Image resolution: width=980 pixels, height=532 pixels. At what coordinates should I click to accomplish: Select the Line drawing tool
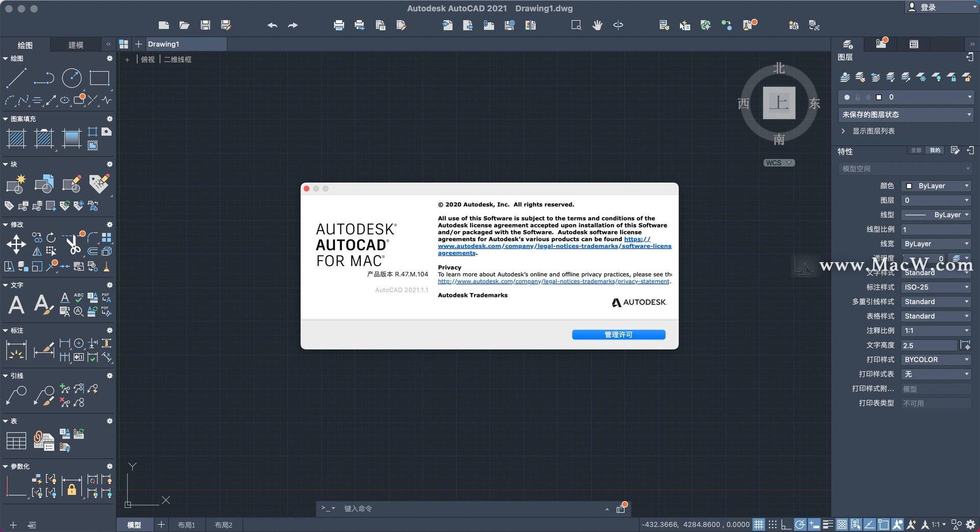pos(16,78)
